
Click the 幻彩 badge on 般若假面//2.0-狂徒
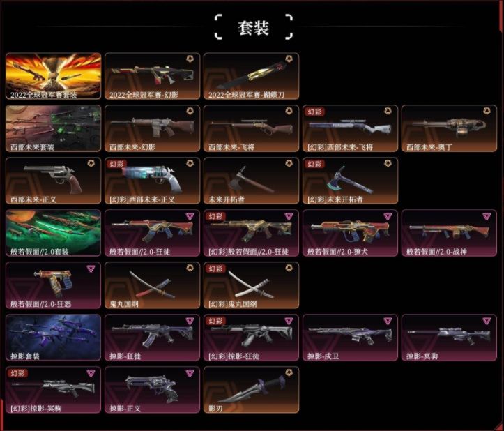[x=215, y=216]
